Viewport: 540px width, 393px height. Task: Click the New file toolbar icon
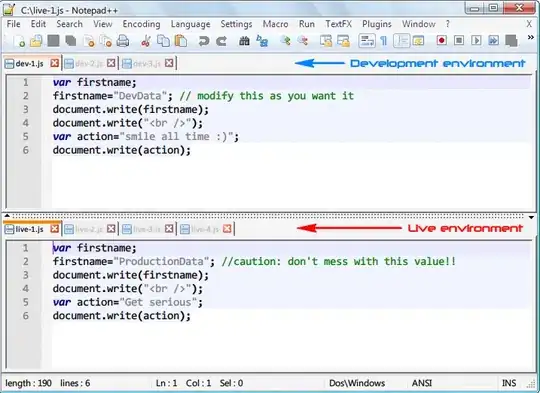pos(19,41)
